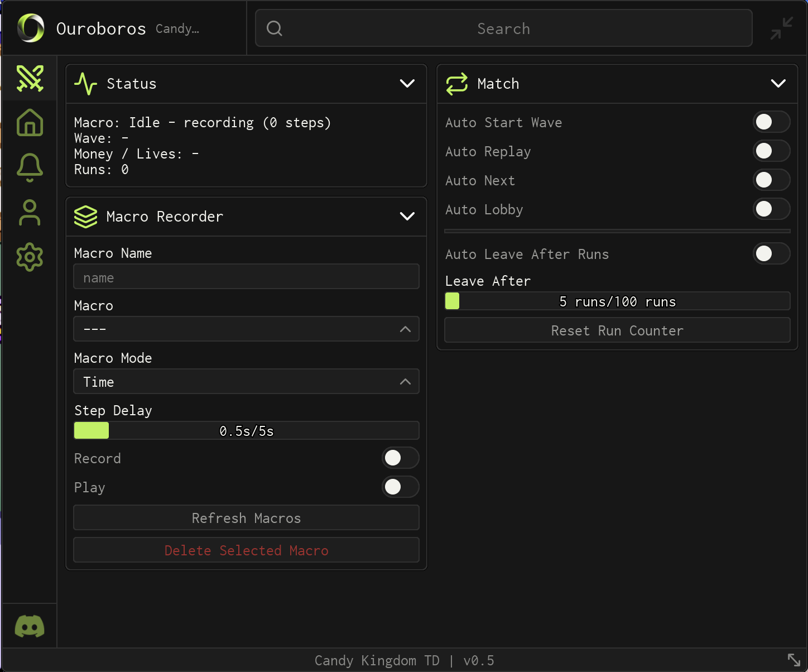Click the Ouroboros ring logo
The width and height of the screenshot is (808, 672).
tap(31, 28)
